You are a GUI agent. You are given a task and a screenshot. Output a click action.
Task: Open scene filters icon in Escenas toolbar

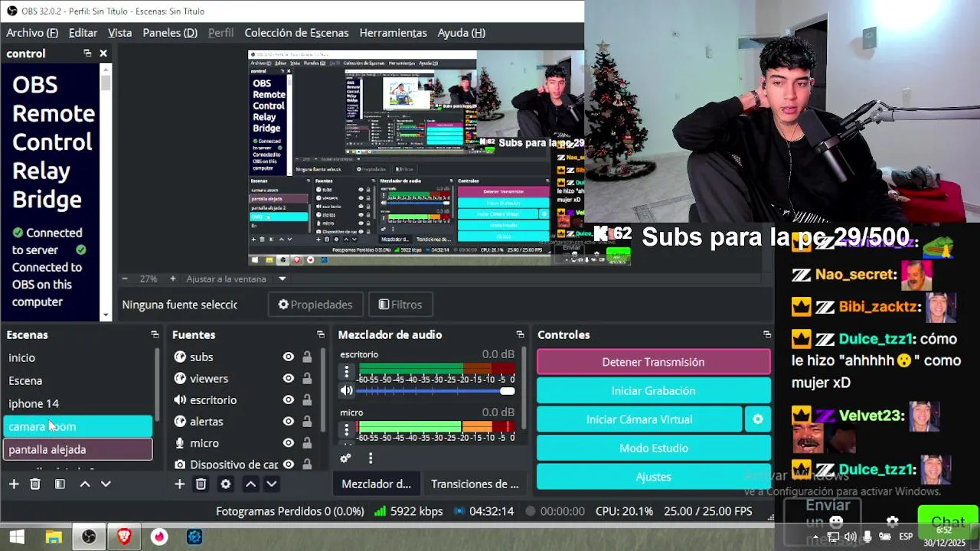tap(60, 484)
